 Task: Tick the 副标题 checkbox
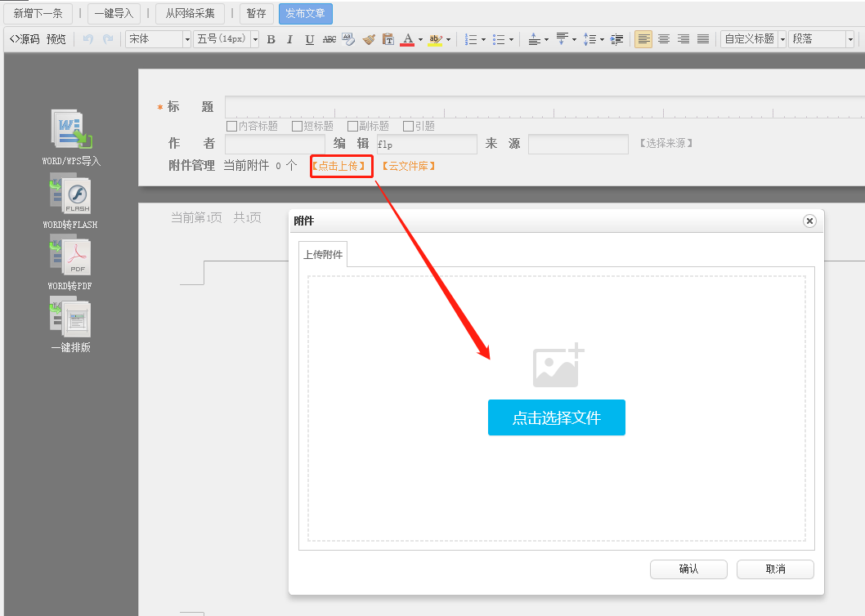tap(352, 126)
